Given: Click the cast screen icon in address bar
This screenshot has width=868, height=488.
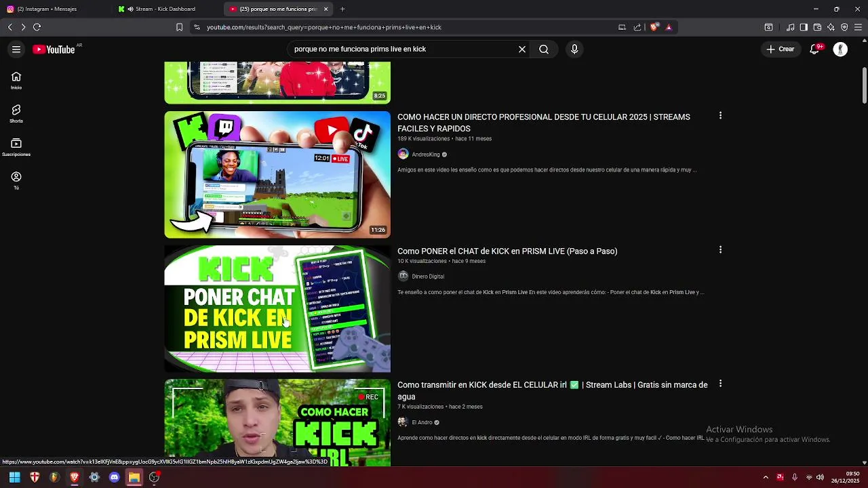Looking at the screenshot, I should pos(622,27).
